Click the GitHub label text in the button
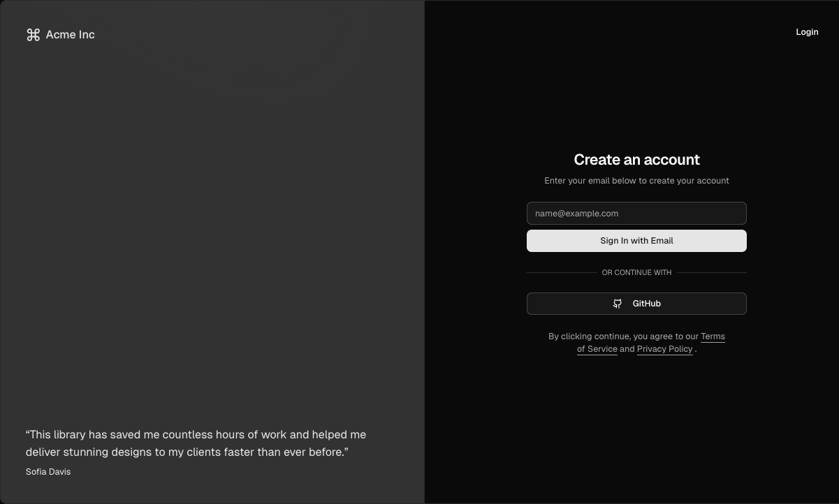The width and height of the screenshot is (839, 504). coord(646,304)
